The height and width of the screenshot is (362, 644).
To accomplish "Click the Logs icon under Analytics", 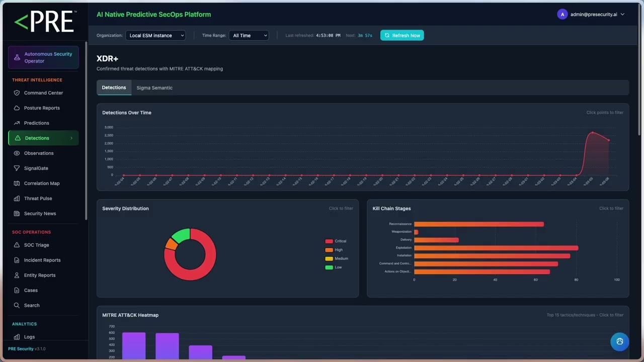I will point(17,337).
